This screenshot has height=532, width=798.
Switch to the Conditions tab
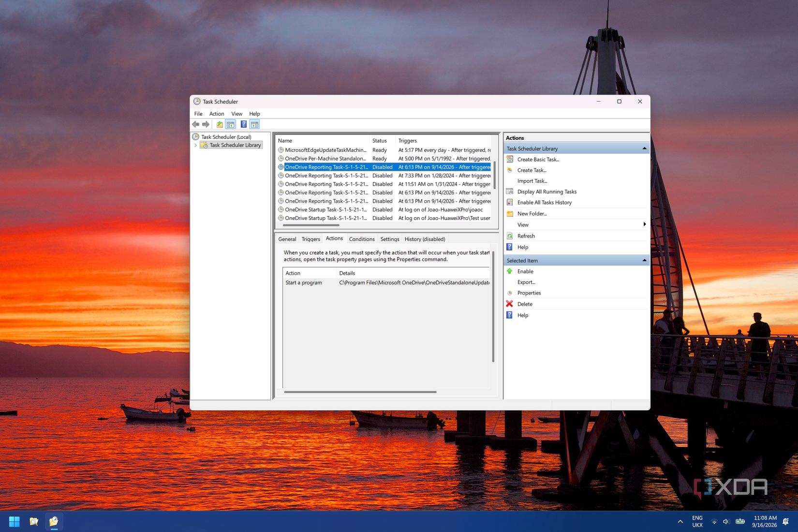pyautogui.click(x=362, y=239)
